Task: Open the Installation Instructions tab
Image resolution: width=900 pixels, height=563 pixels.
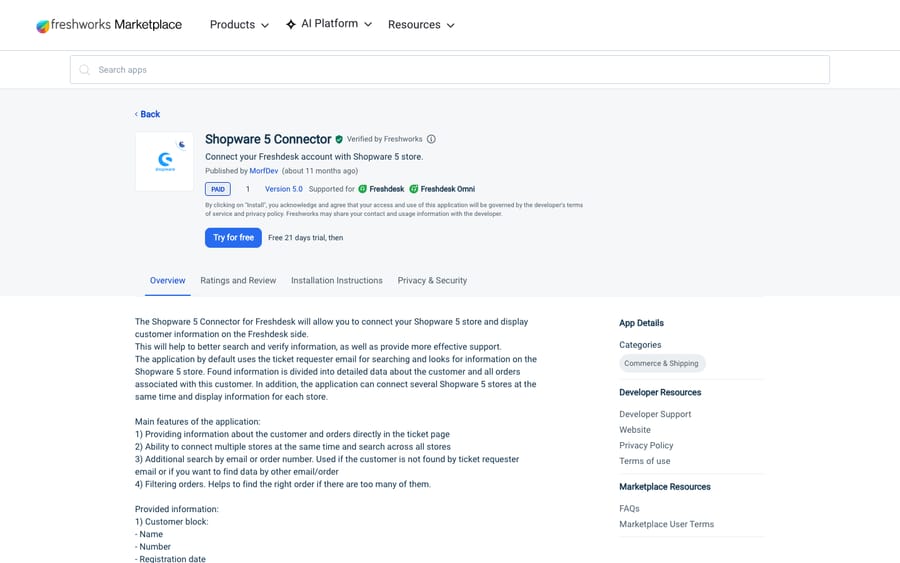Action: tap(337, 281)
